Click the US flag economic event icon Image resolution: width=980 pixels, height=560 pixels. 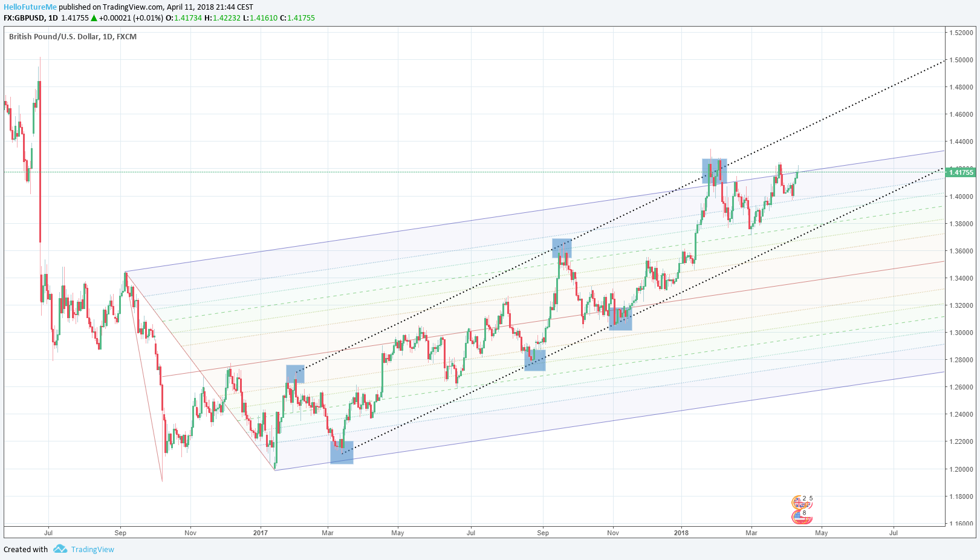(x=802, y=516)
